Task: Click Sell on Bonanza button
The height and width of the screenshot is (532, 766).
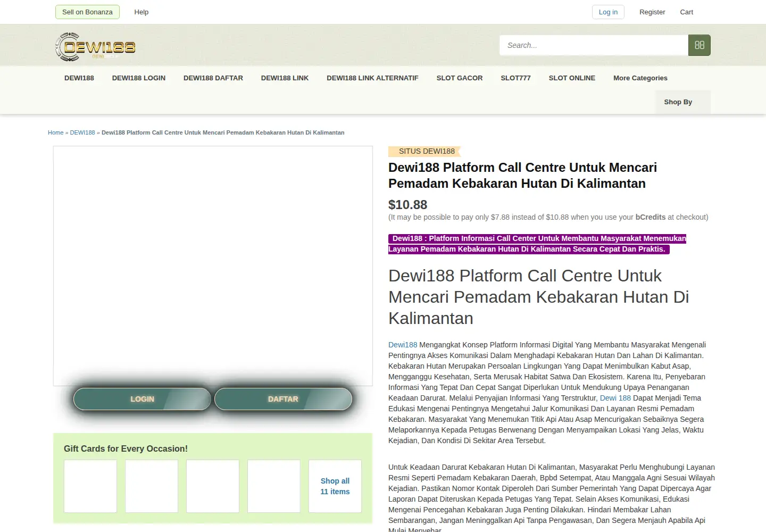Action: pyautogui.click(x=87, y=12)
